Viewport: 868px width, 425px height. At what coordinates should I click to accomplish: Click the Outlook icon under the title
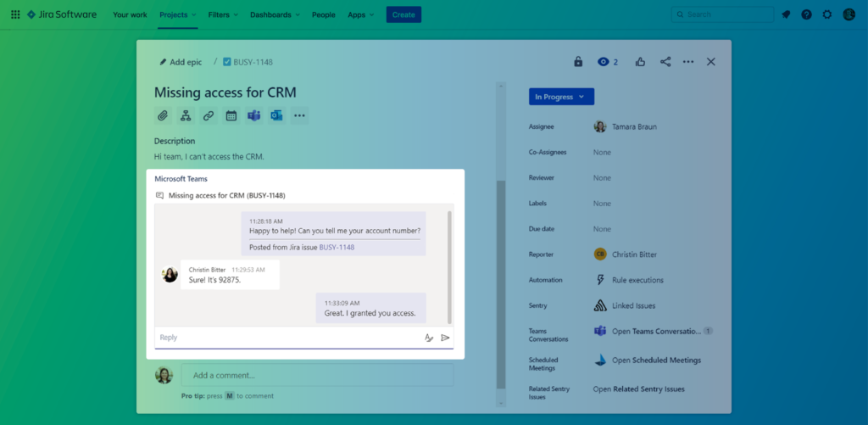[x=277, y=116]
